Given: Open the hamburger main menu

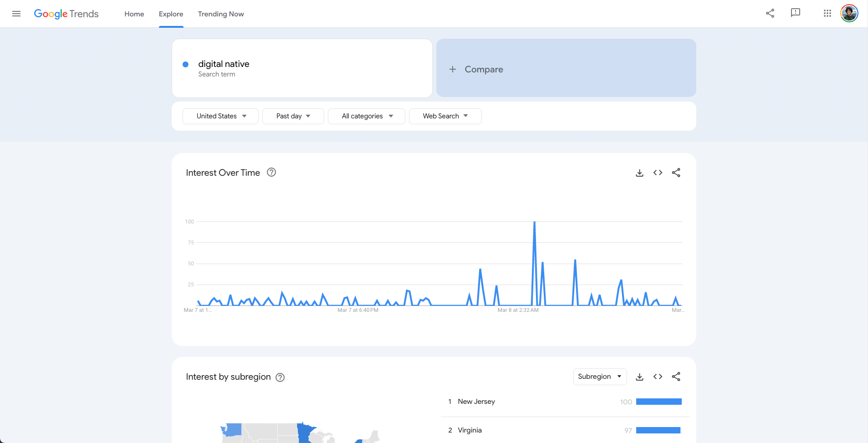Looking at the screenshot, I should pyautogui.click(x=16, y=14).
